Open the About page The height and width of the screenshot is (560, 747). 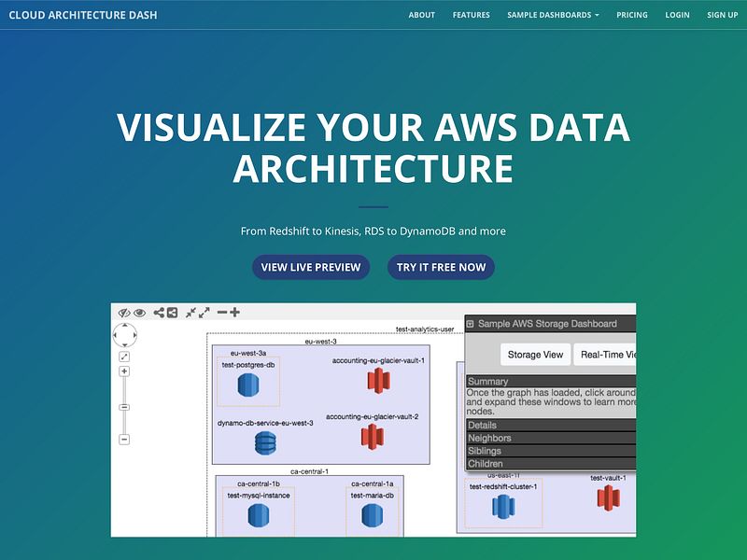pyautogui.click(x=422, y=15)
